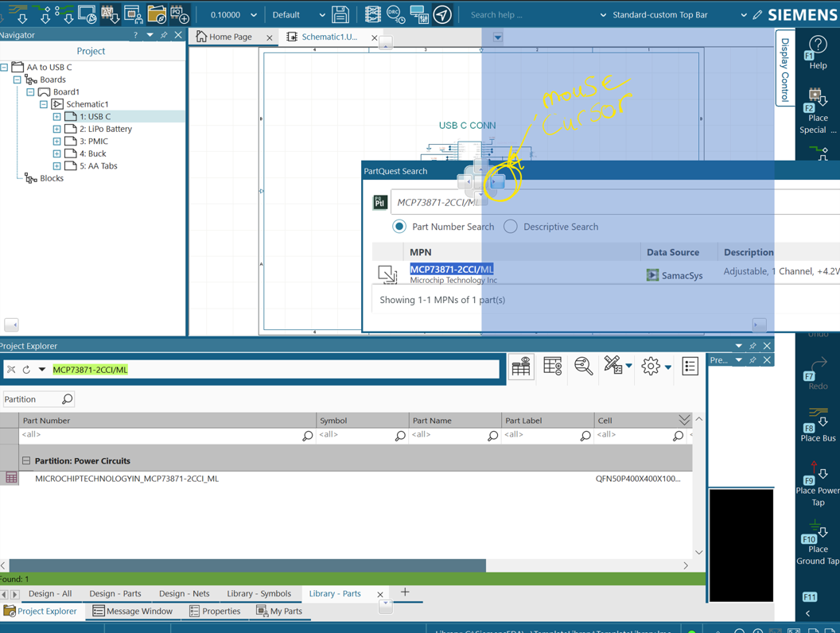Switch to My Parts tab
This screenshot has height=633, width=840.
[x=279, y=611]
